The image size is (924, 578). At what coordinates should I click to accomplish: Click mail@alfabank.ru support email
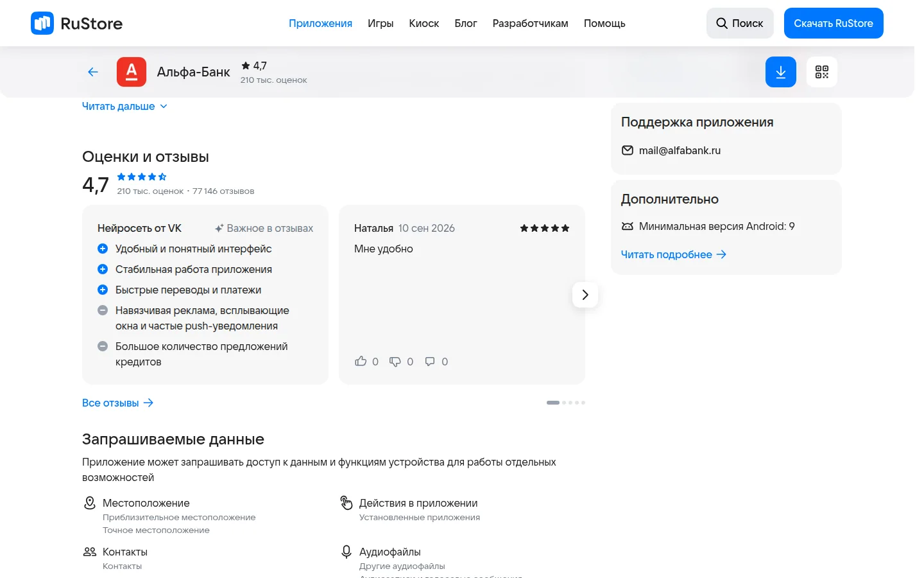coord(680,150)
